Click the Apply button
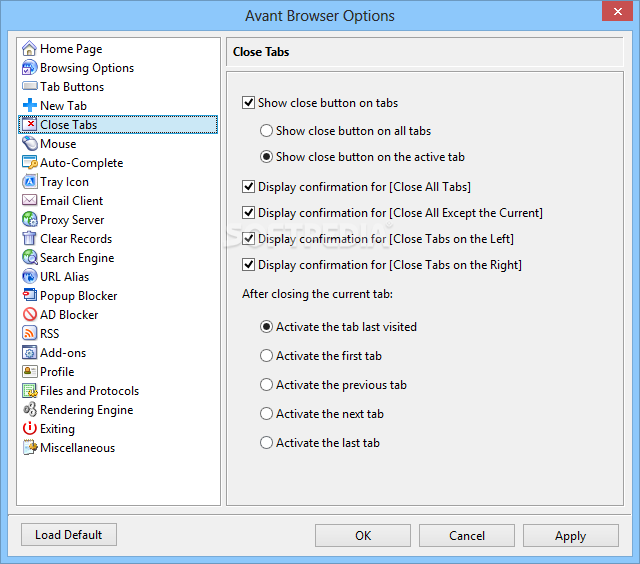The width and height of the screenshot is (640, 564). (571, 535)
